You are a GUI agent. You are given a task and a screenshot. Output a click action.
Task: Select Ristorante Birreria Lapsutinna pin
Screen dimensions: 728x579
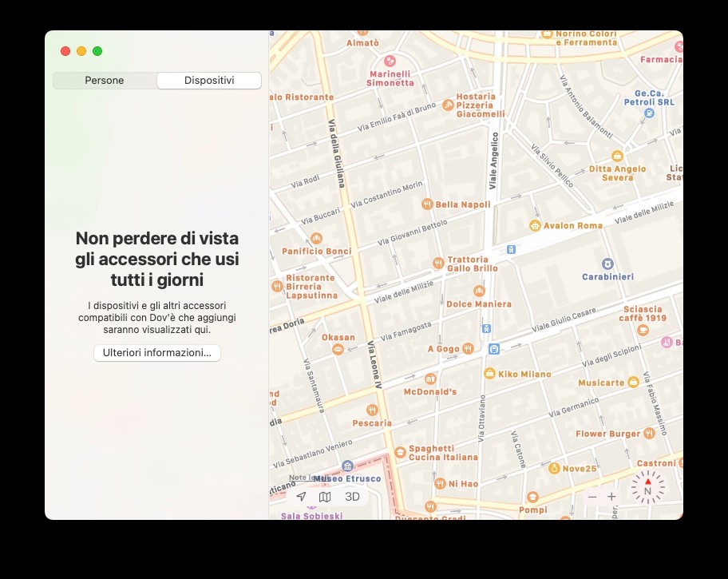277,286
